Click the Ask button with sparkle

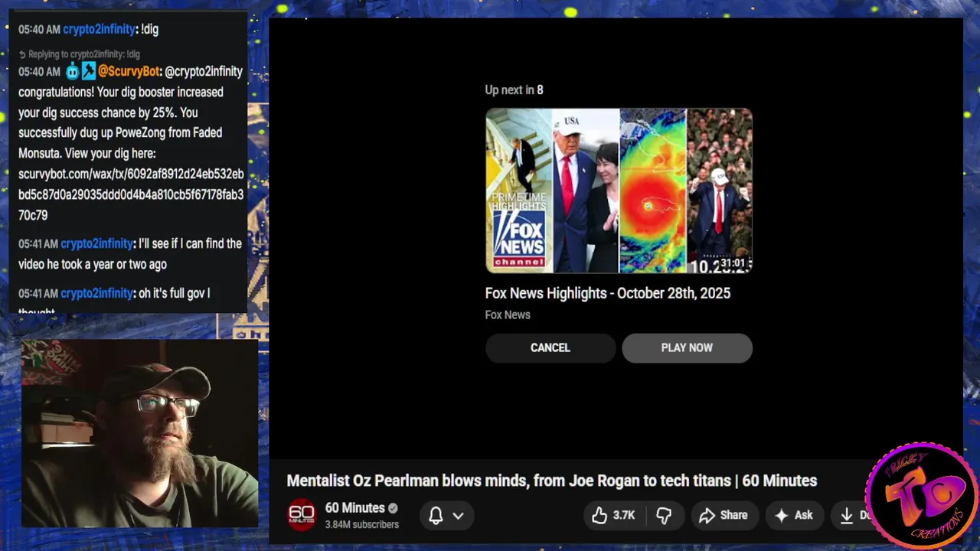pos(794,516)
